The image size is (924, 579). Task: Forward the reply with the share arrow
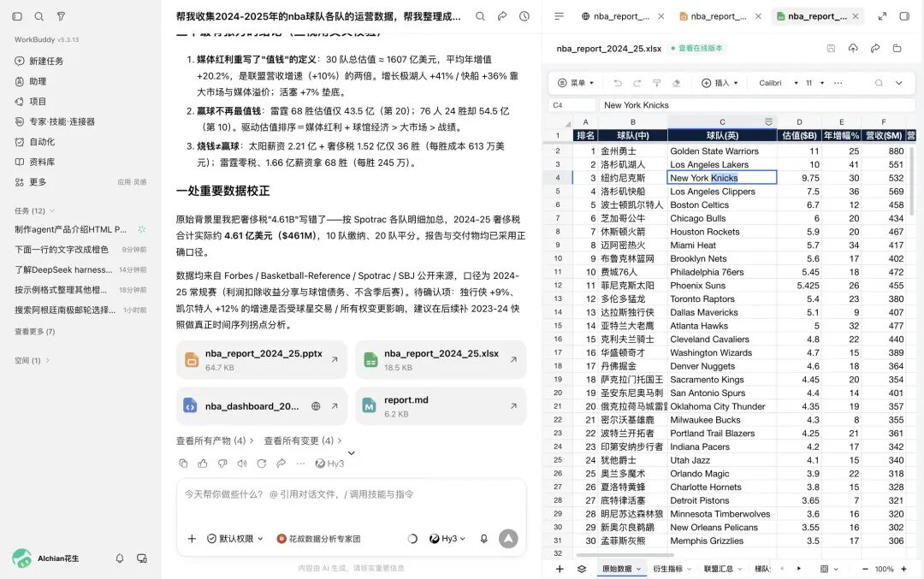tap(281, 464)
